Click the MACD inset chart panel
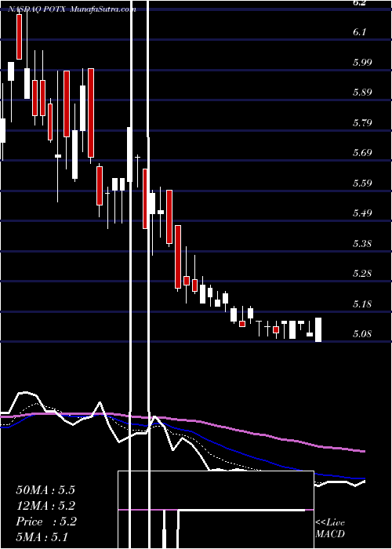Viewport: 392px width, 549px height. point(216,510)
